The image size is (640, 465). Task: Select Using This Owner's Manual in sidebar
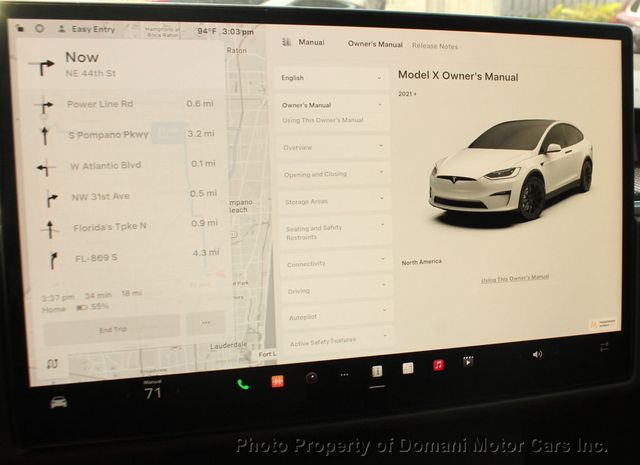point(322,120)
